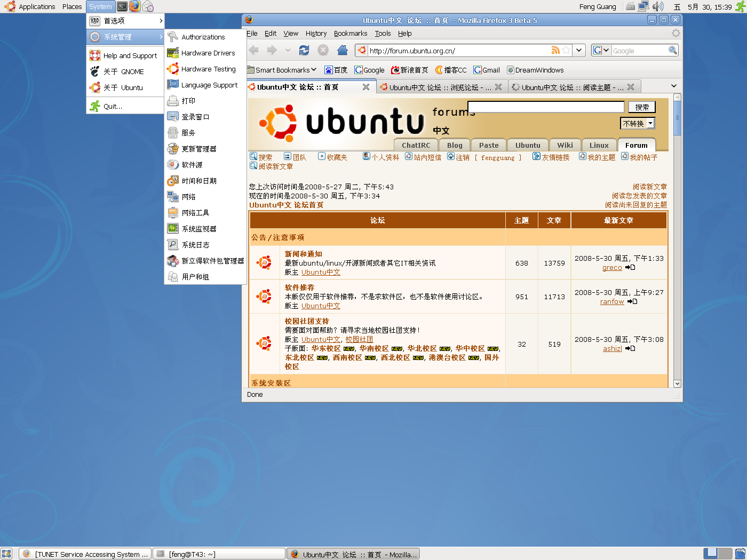Open the 软件推荐 forum link

pos(299,287)
